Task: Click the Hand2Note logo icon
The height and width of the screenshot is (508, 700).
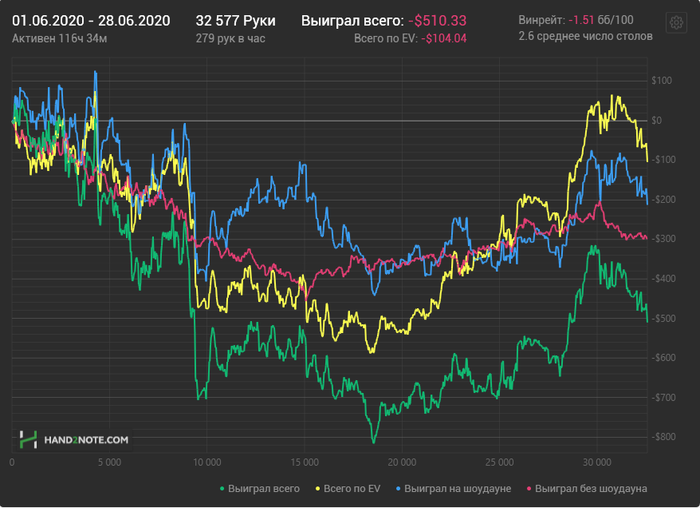Action: (x=28, y=440)
